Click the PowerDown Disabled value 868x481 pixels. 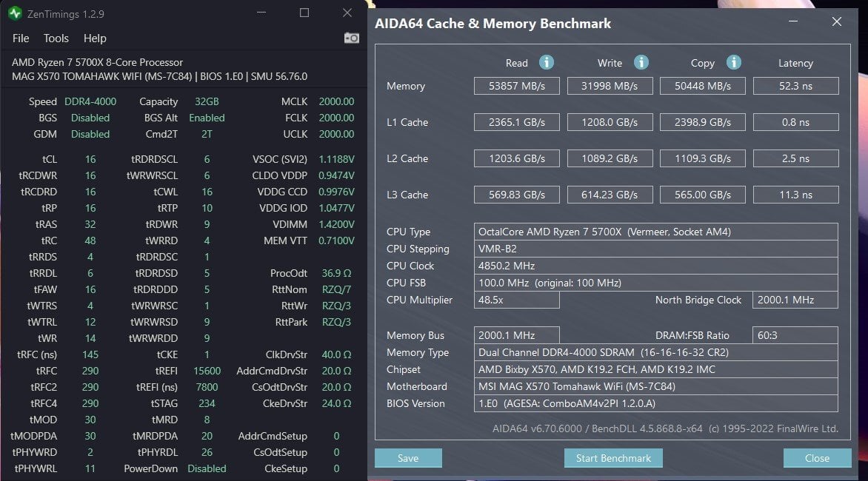207,468
